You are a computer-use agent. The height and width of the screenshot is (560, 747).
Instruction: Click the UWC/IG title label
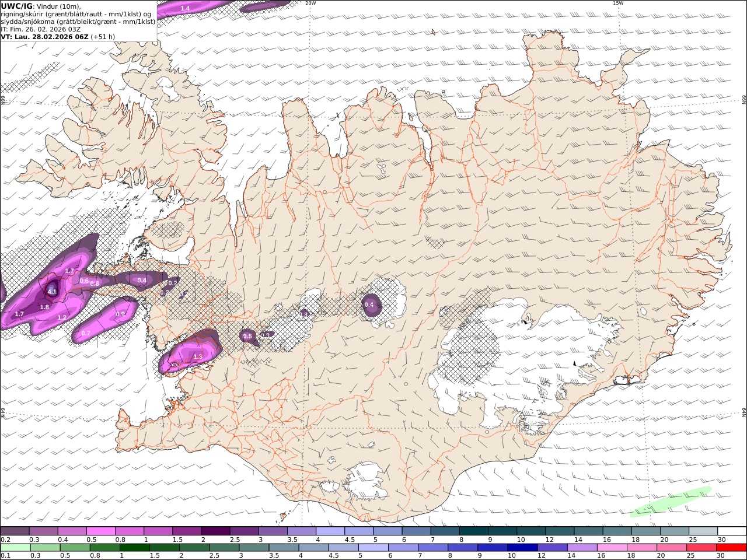click(x=16, y=6)
